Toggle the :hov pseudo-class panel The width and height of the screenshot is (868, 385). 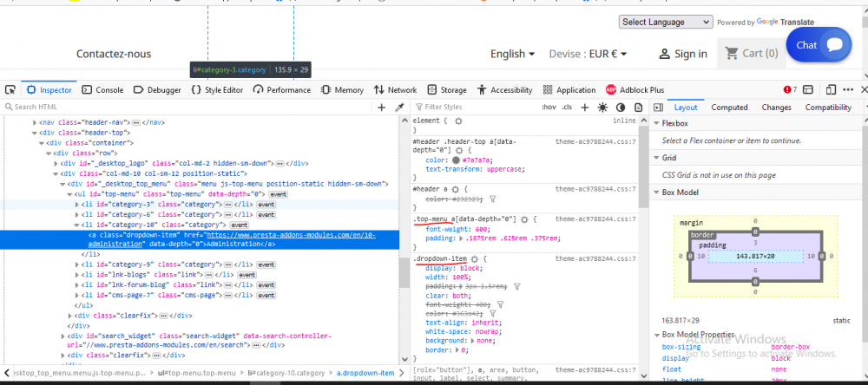click(x=548, y=107)
